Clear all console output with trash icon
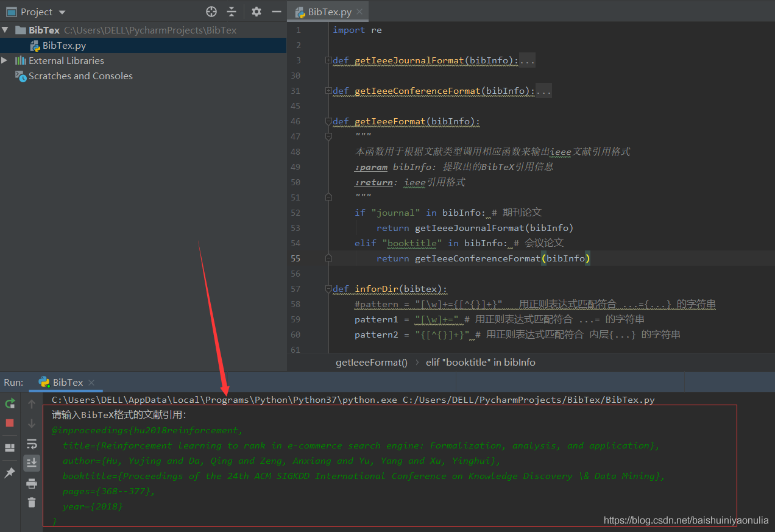This screenshot has width=775, height=532. point(32,502)
